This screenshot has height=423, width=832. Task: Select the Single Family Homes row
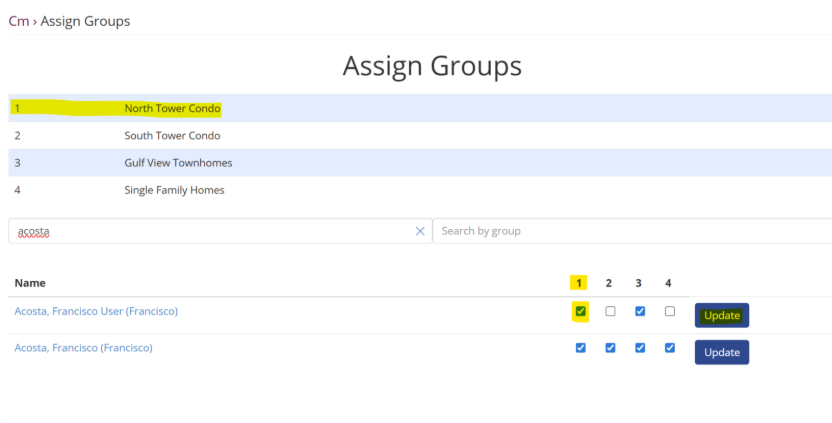(x=174, y=190)
